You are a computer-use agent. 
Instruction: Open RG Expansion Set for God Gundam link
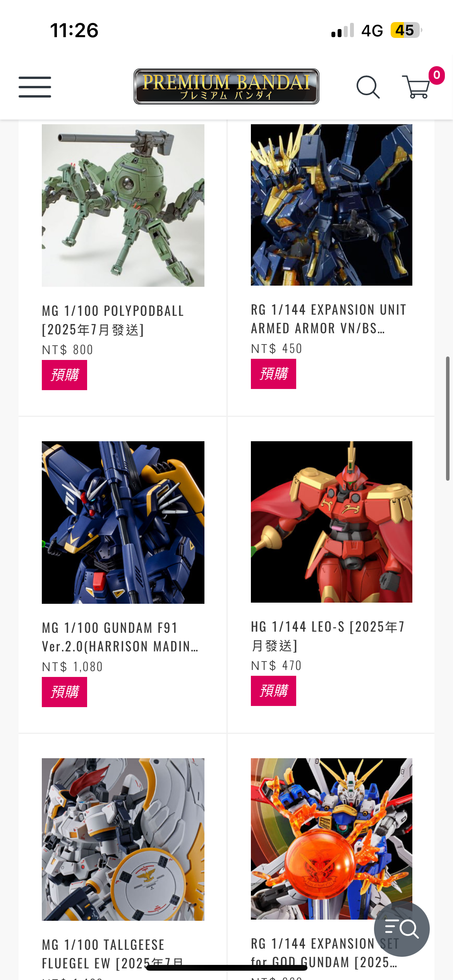point(324,953)
